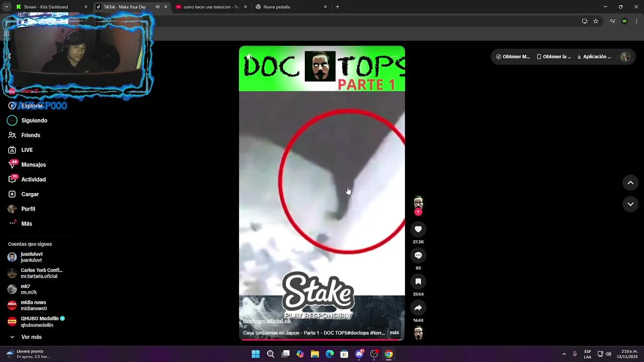Expand the Más menu
Screen dimensions: 644x362
point(27,224)
